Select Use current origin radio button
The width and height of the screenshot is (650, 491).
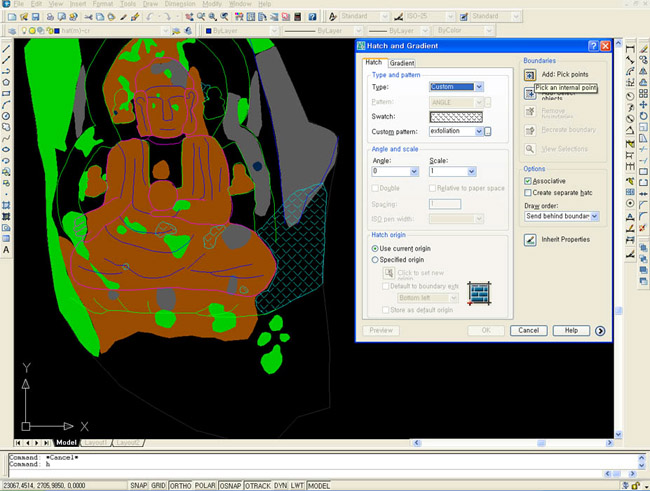tap(375, 248)
